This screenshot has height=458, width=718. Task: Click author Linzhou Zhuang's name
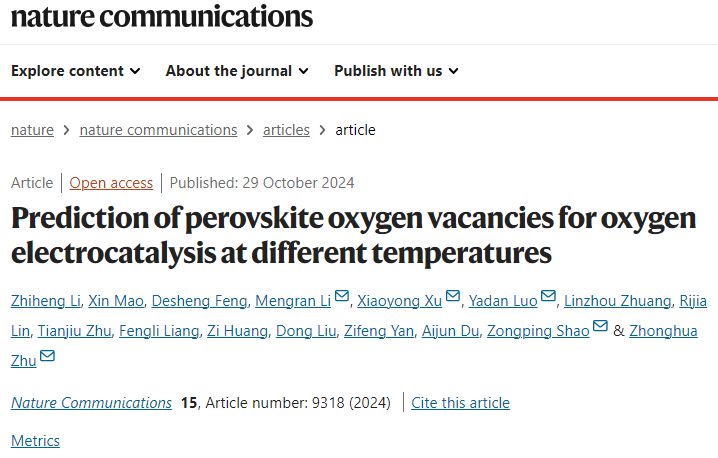coord(617,301)
